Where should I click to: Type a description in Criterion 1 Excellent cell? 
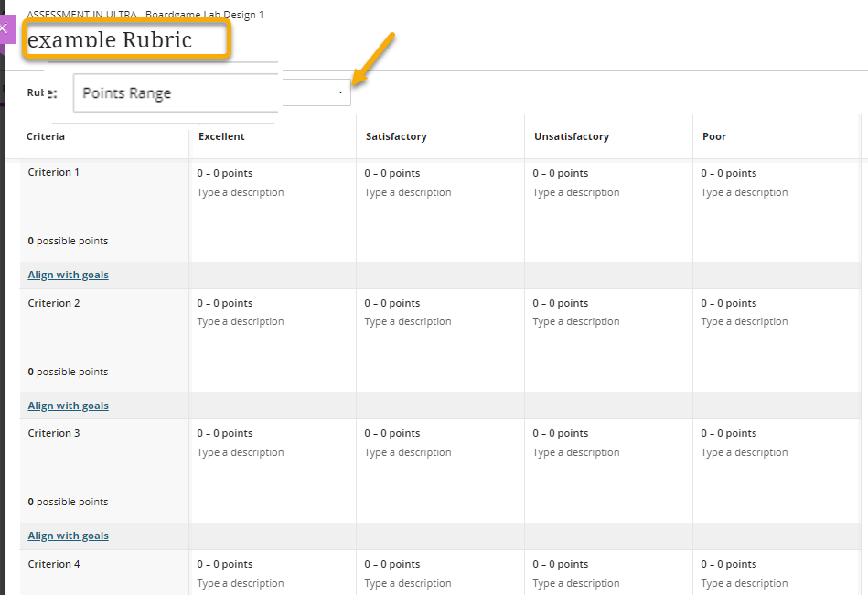click(x=240, y=192)
